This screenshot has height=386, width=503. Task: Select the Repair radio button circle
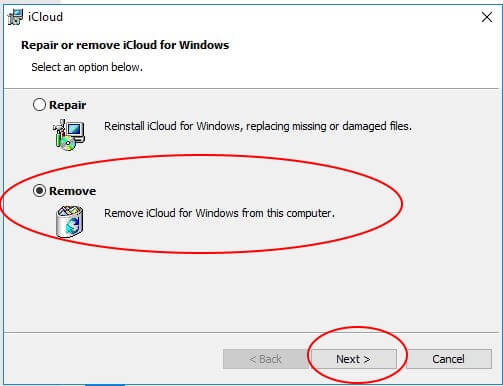tap(39, 105)
